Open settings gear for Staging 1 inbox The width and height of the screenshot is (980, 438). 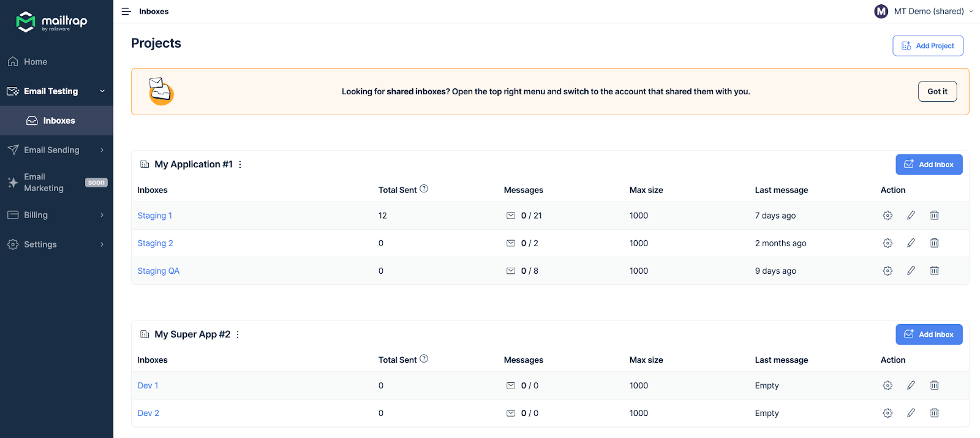888,216
